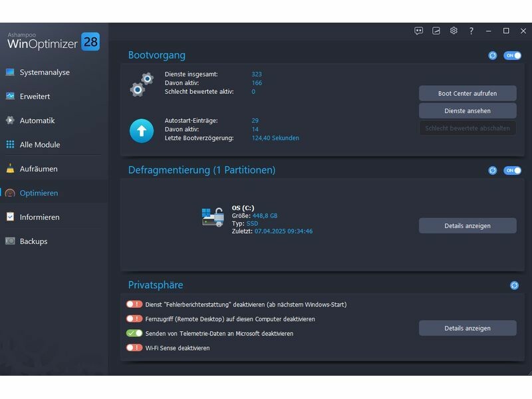Go to Alle Module in sidebar
Image resolution: width=532 pixels, height=399 pixels.
(x=40, y=145)
